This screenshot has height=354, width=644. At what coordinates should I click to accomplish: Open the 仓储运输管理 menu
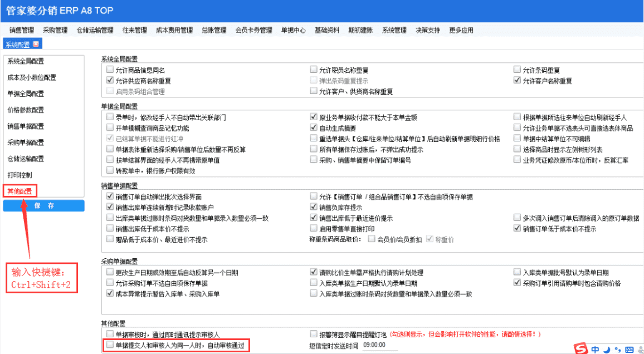[x=95, y=30]
